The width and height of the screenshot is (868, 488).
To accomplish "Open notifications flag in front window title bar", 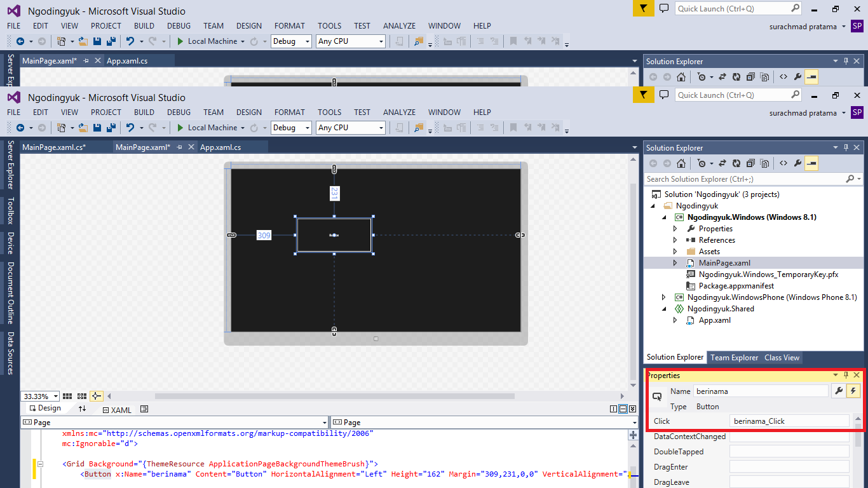I will click(x=643, y=95).
